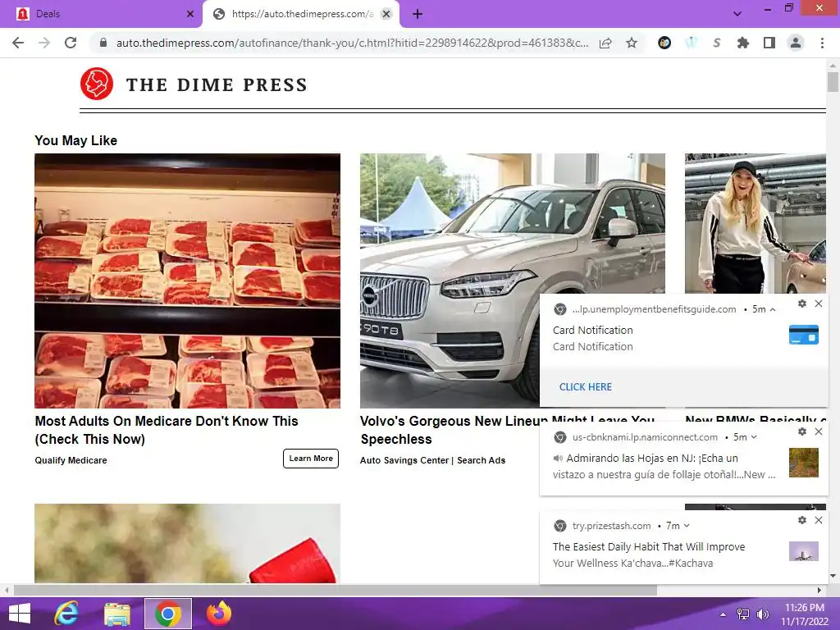Image resolution: width=840 pixels, height=630 pixels.
Task: Close the thedimepress tab
Action: 386,15
